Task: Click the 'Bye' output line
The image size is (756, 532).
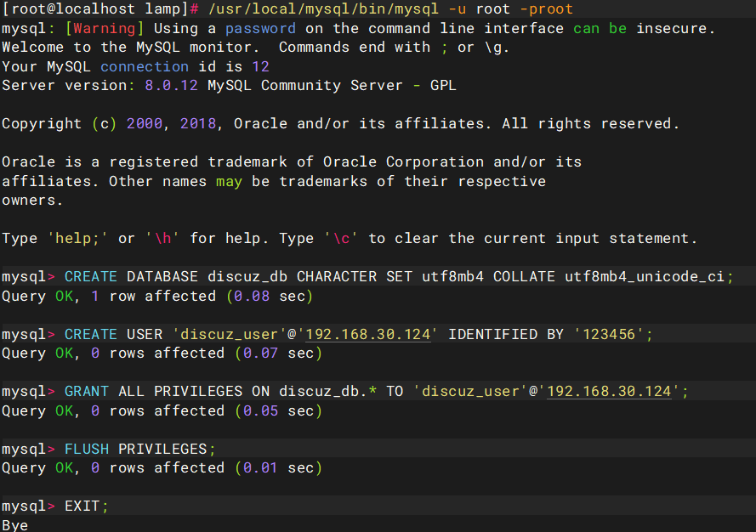Action: click(15, 525)
